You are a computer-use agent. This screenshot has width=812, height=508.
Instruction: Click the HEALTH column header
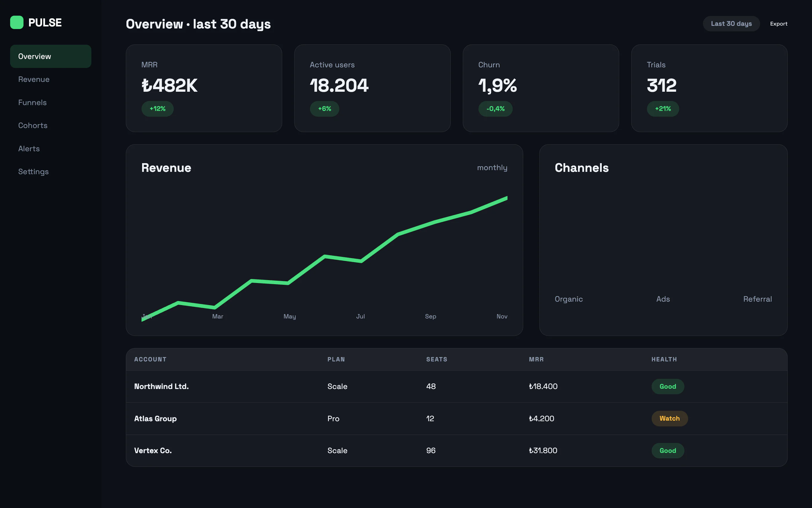(664, 359)
